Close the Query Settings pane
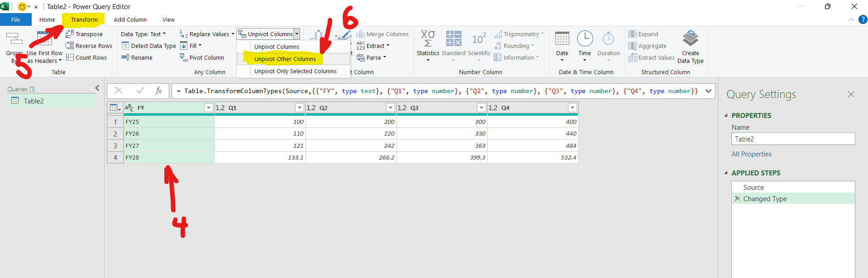 [851, 94]
